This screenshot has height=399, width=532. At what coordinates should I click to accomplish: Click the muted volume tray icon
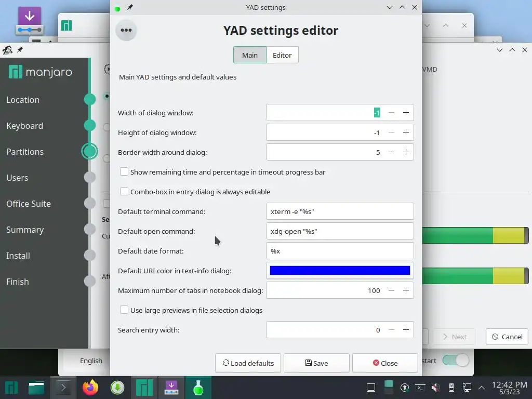point(436,388)
